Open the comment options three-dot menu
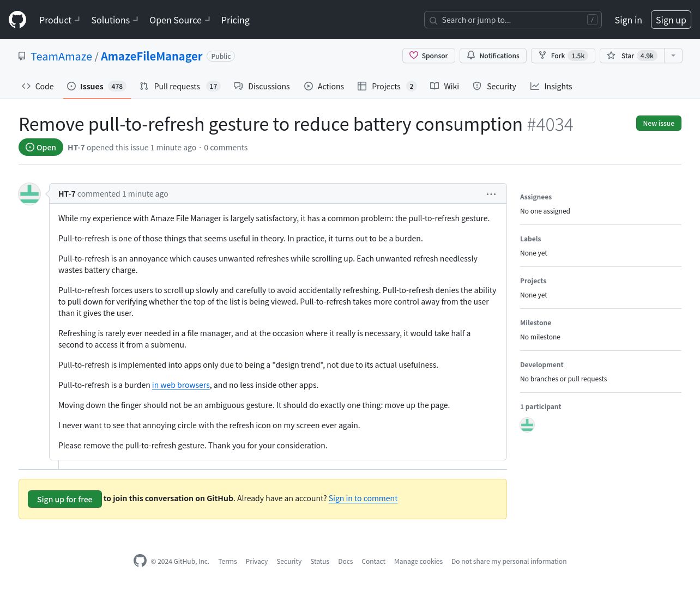700x590 pixels. (x=491, y=194)
